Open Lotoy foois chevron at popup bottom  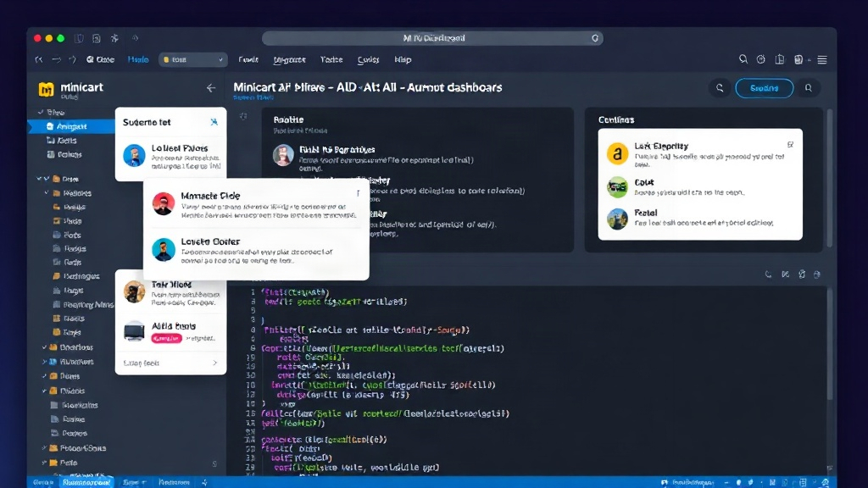tap(214, 363)
